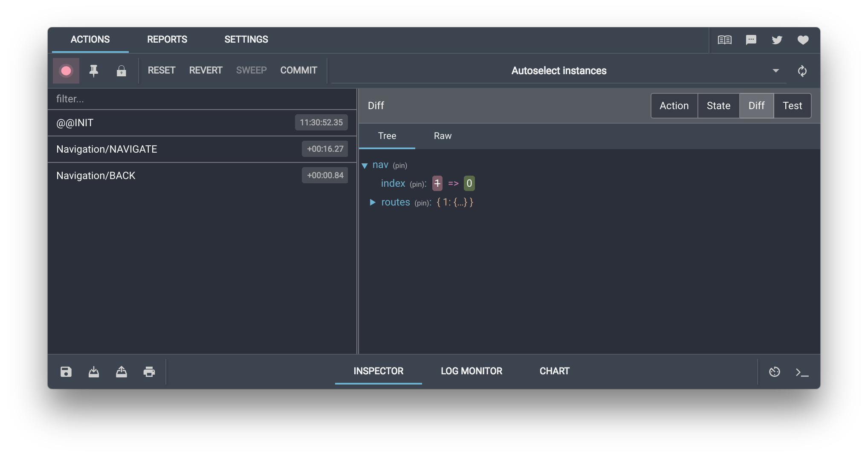Export state using the upload icon
The image size is (868, 457).
(x=122, y=371)
